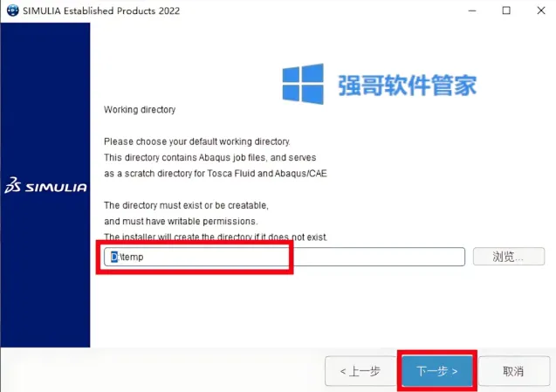Continue with the 下一步 button
Screen dimensions: 556x392
point(436,371)
